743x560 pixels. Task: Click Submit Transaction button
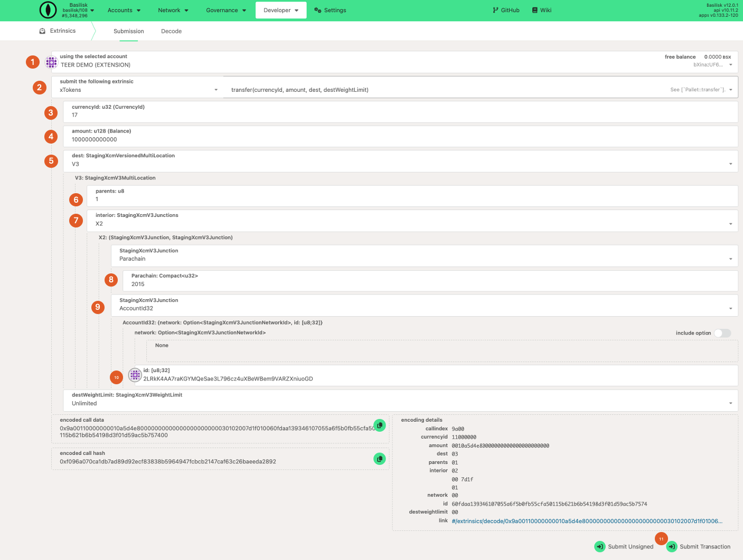[699, 547]
